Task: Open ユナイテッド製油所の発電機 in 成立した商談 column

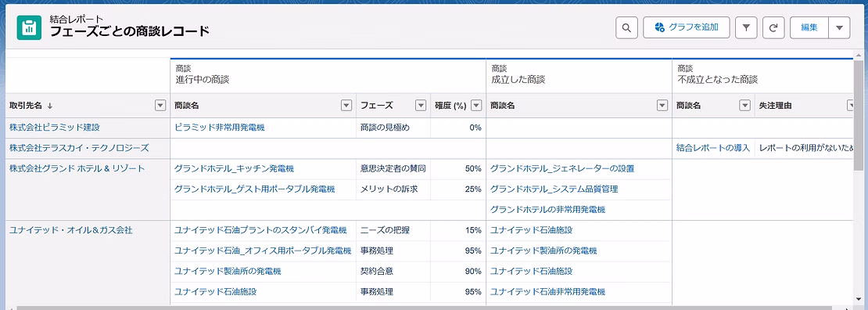Action: point(543,250)
